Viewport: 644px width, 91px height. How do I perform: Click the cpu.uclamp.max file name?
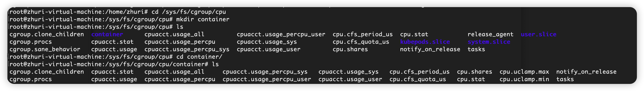pos(524,72)
